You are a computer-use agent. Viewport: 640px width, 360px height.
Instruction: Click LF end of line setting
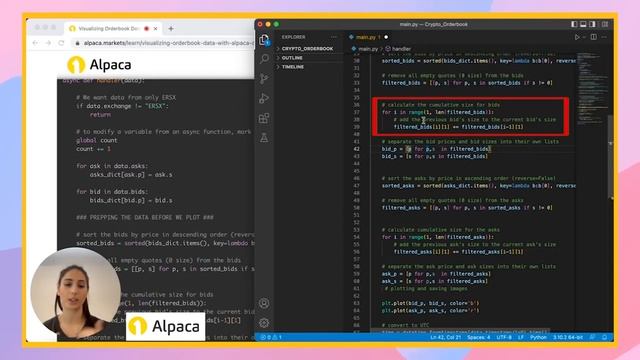(520, 337)
